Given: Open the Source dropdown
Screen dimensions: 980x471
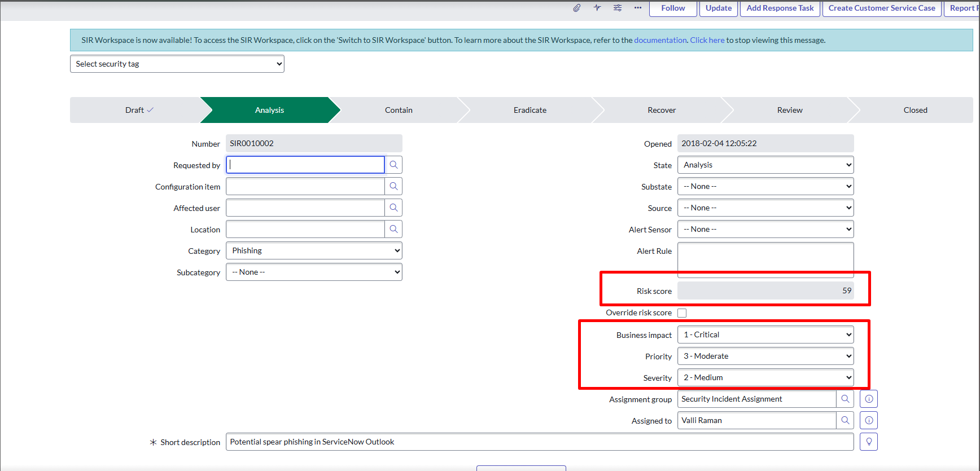Looking at the screenshot, I should [765, 208].
